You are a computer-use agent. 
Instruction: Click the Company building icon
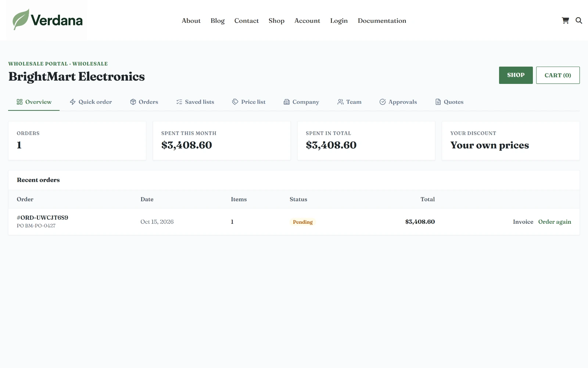287,102
